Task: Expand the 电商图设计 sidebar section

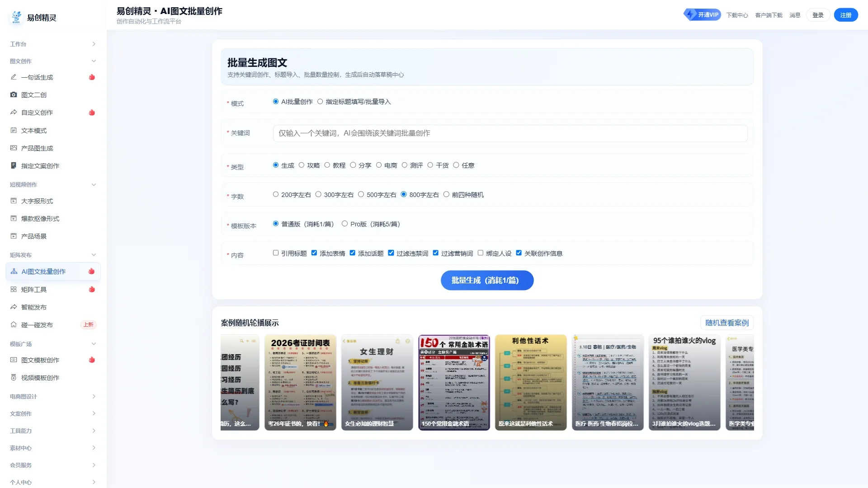Action: pyautogui.click(x=53, y=396)
